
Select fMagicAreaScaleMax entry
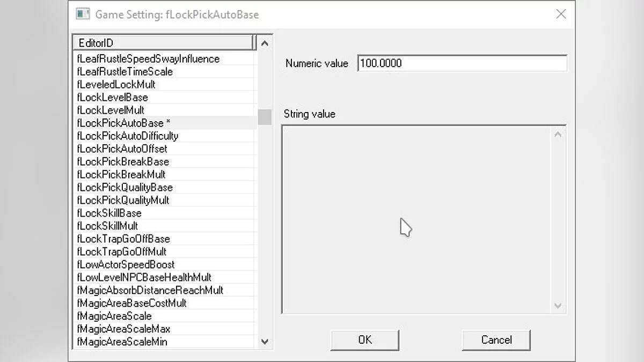123,329
